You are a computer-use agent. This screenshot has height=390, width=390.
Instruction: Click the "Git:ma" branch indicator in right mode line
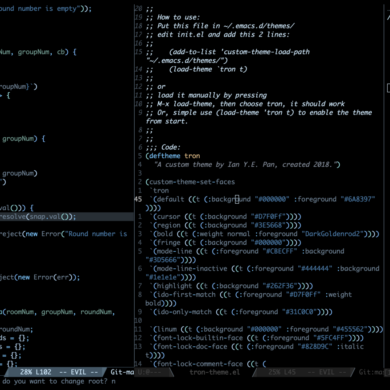coord(371,372)
